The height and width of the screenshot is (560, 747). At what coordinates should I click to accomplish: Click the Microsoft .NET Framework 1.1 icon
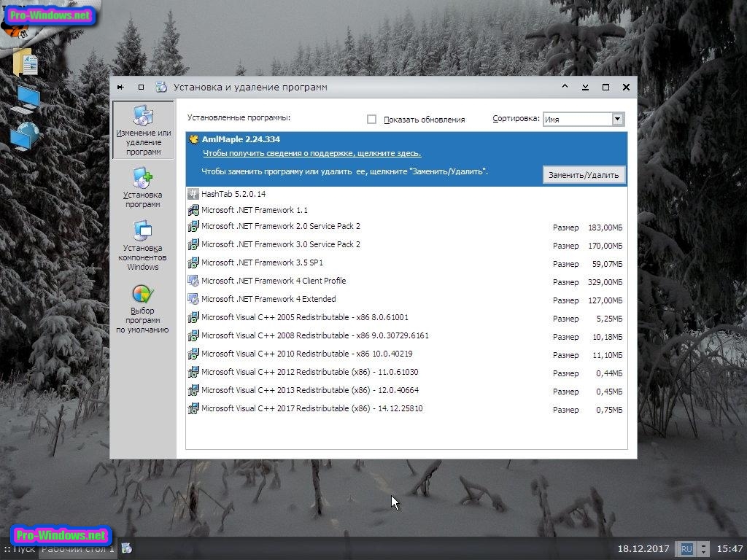click(193, 210)
